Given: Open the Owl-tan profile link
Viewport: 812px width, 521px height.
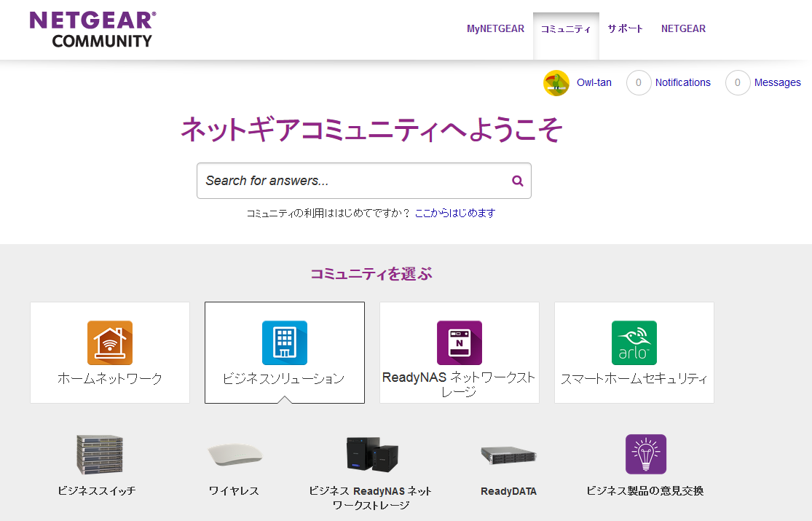Looking at the screenshot, I should pos(594,83).
